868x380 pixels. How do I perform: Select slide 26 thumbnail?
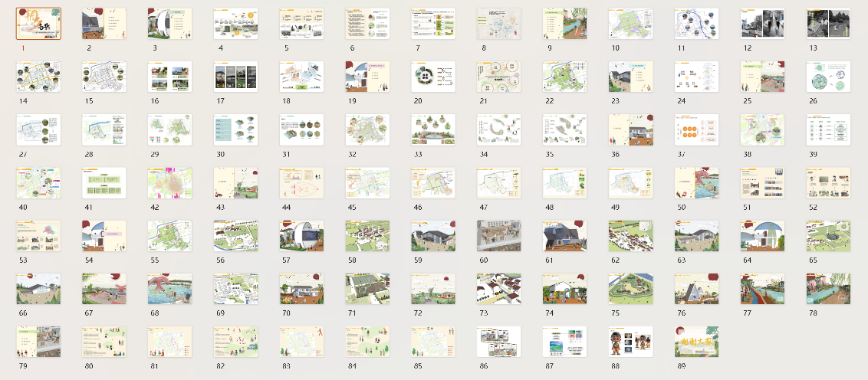(x=828, y=77)
